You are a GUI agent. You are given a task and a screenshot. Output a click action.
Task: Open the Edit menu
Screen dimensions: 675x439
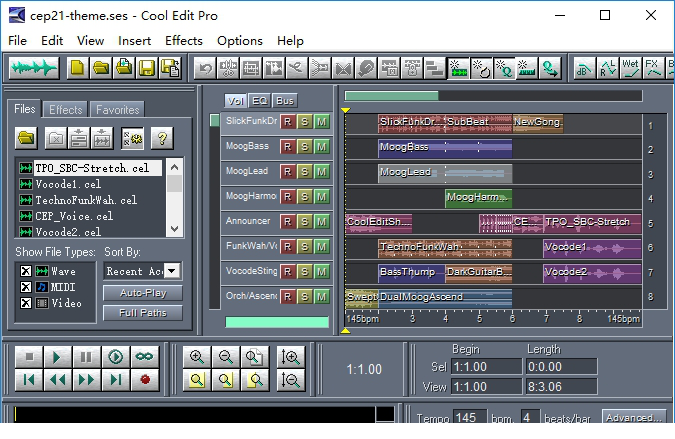[x=52, y=41]
